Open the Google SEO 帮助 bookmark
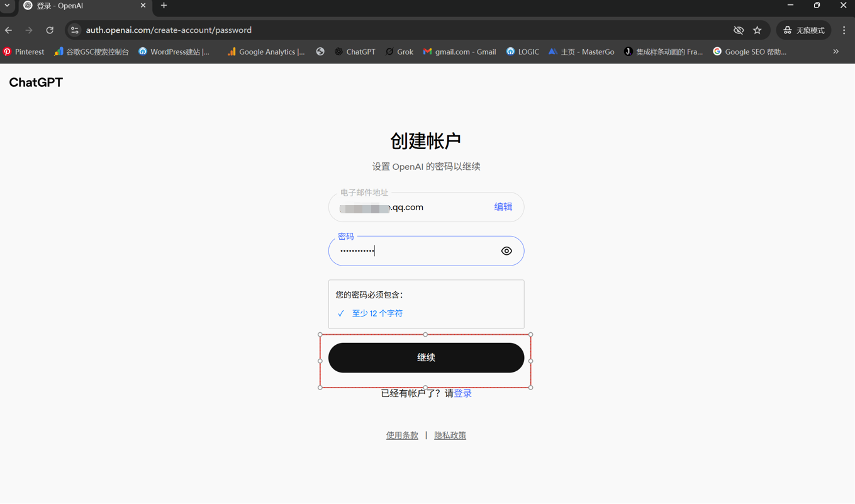The width and height of the screenshot is (855, 504). pyautogui.click(x=750, y=52)
